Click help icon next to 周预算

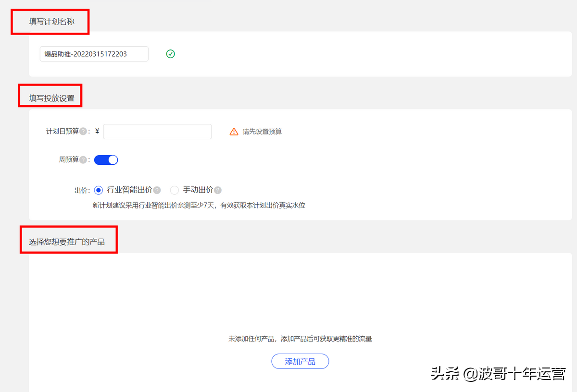click(x=83, y=160)
